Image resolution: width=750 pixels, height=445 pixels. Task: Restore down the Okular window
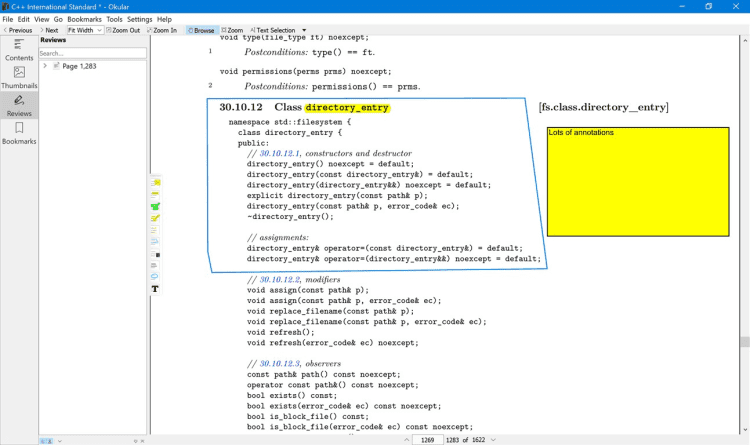pyautogui.click(x=708, y=6)
